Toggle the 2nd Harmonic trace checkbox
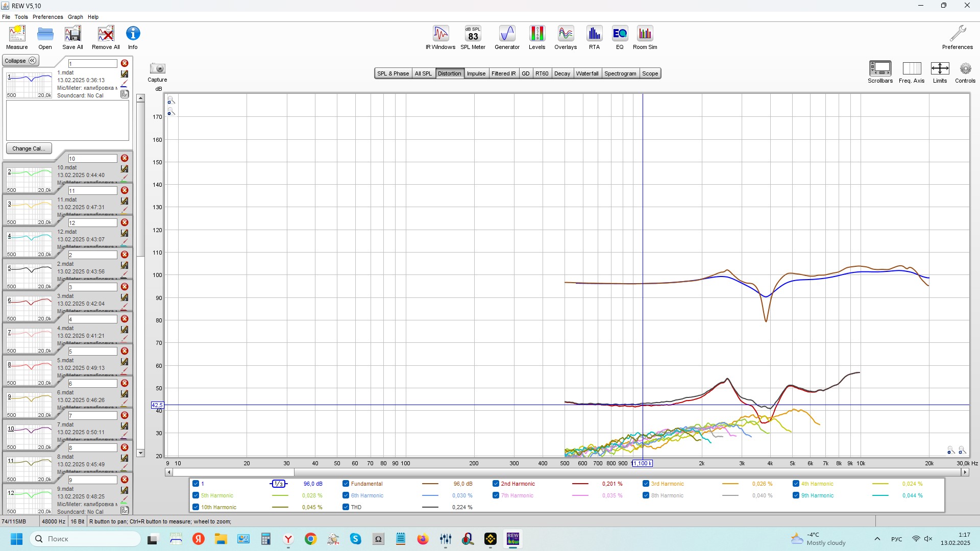980x551 pixels. (496, 484)
